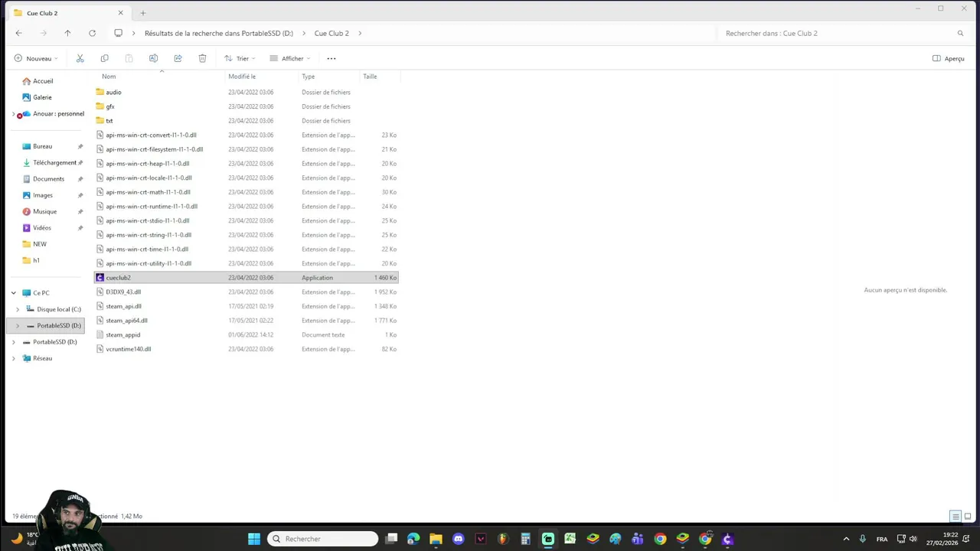The image size is (980, 551).
Task: Go up one folder level with the up arrow
Action: [67, 33]
